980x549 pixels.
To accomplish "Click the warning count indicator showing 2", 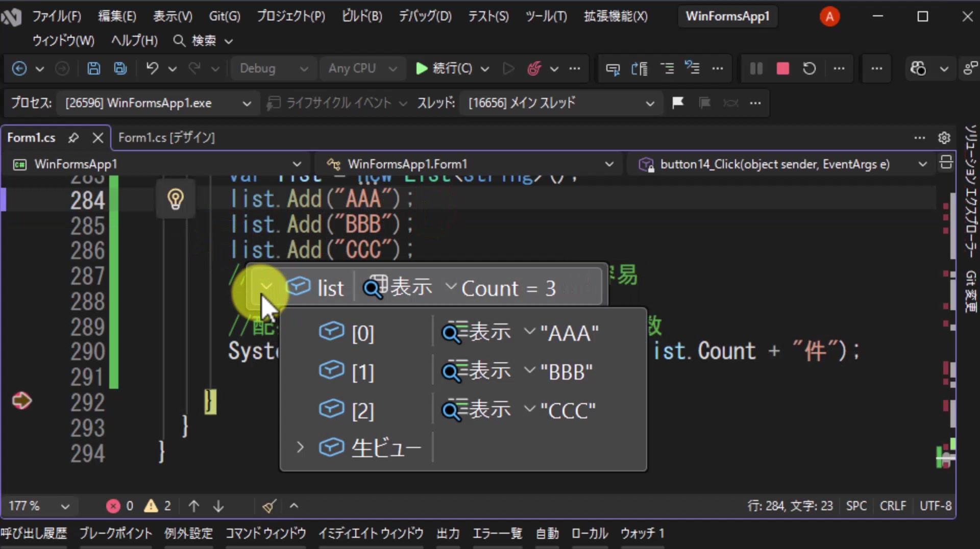I will [x=158, y=506].
